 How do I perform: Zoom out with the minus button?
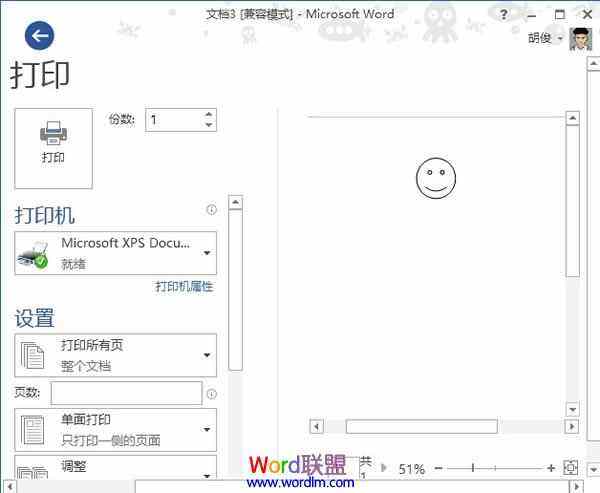439,468
